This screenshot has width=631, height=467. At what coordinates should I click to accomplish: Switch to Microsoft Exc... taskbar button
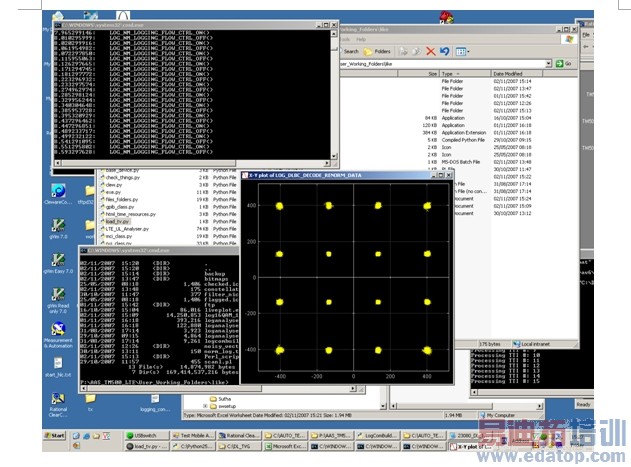coord(285,446)
